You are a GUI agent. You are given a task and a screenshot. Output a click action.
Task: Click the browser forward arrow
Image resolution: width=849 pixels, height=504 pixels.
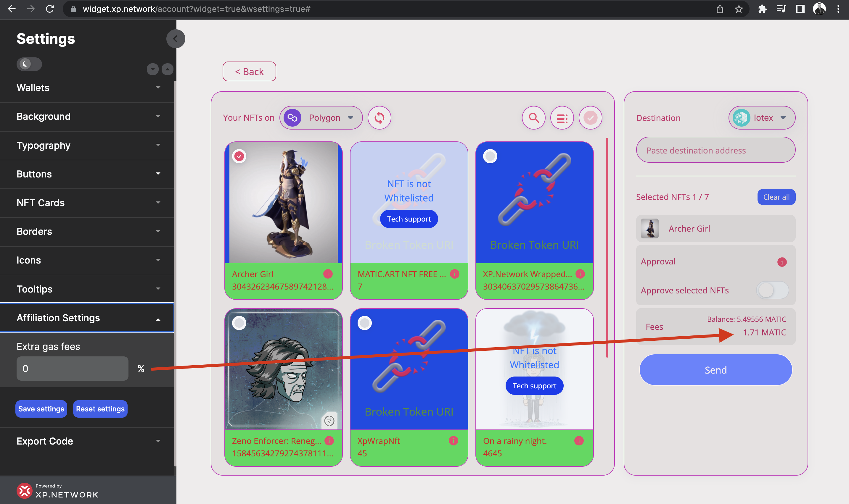(x=31, y=9)
